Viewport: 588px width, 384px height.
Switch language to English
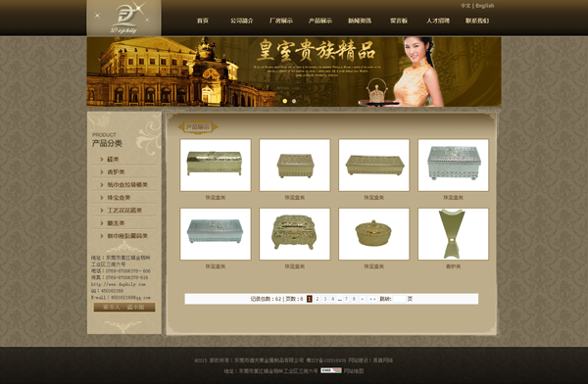point(485,6)
